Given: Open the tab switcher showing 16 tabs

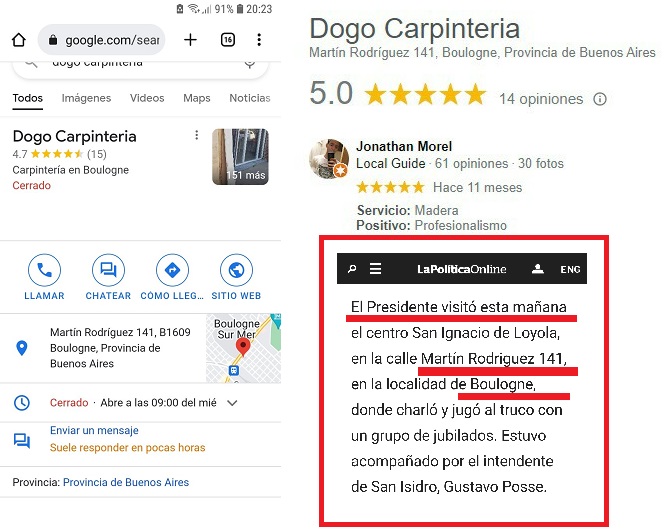Looking at the screenshot, I should pyautogui.click(x=228, y=40).
